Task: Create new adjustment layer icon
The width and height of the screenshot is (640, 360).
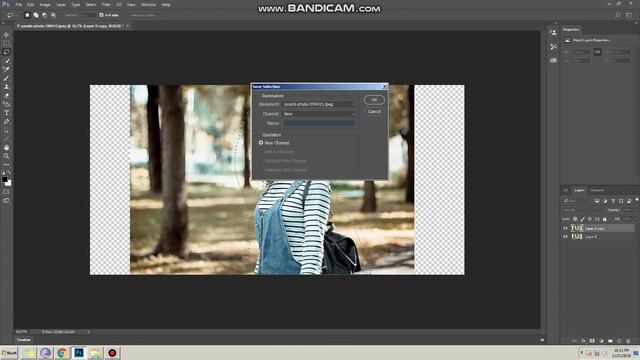Action: click(x=601, y=341)
